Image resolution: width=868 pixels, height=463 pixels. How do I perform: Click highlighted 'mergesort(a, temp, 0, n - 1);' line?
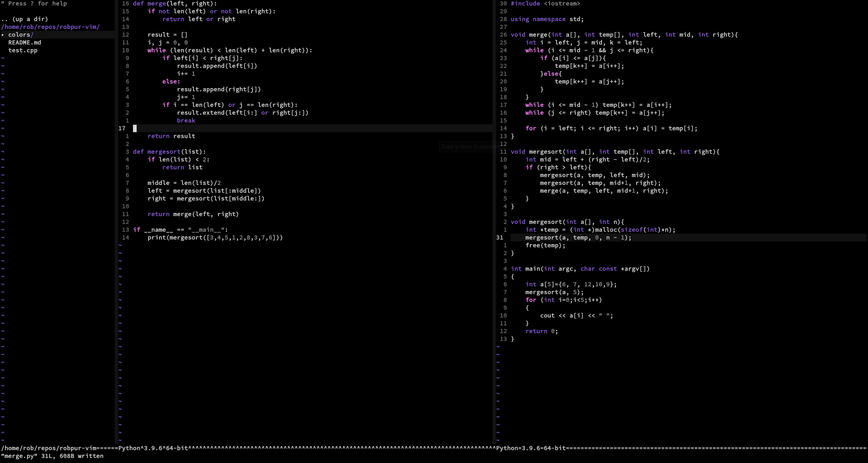click(x=579, y=238)
